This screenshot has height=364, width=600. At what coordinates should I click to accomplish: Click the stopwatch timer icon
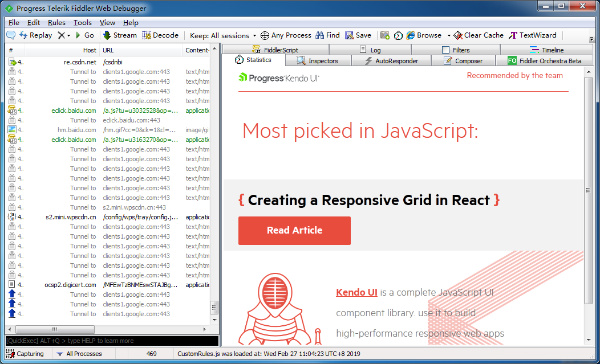[x=398, y=35]
